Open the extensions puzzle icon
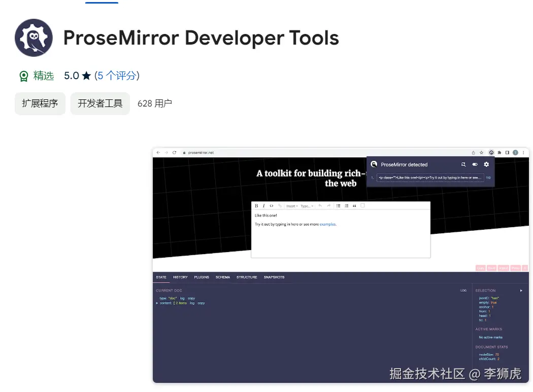 click(499, 153)
